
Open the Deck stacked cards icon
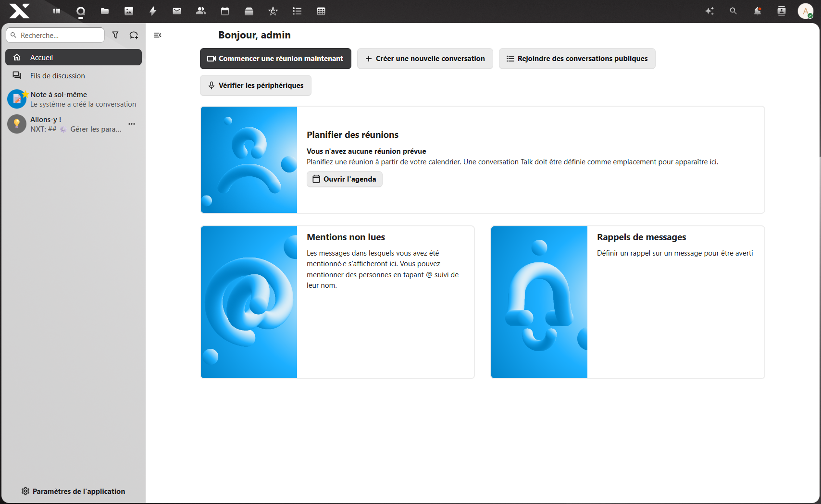[249, 11]
